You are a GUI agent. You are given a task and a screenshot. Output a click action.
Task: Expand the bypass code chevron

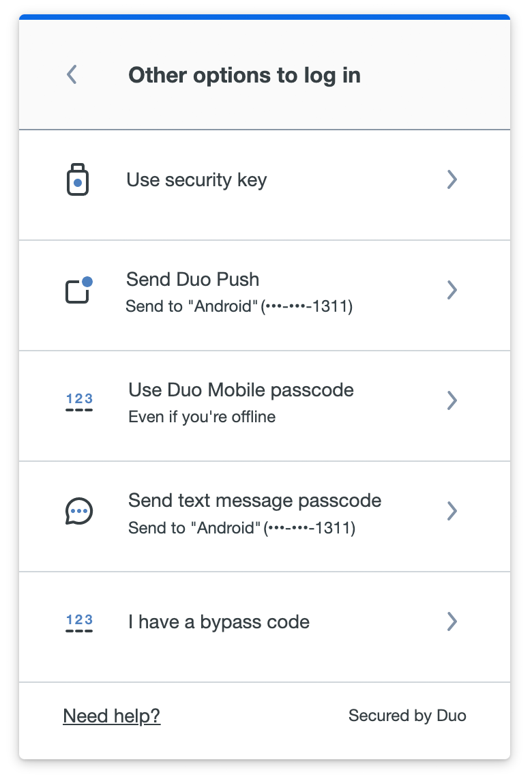[452, 621]
